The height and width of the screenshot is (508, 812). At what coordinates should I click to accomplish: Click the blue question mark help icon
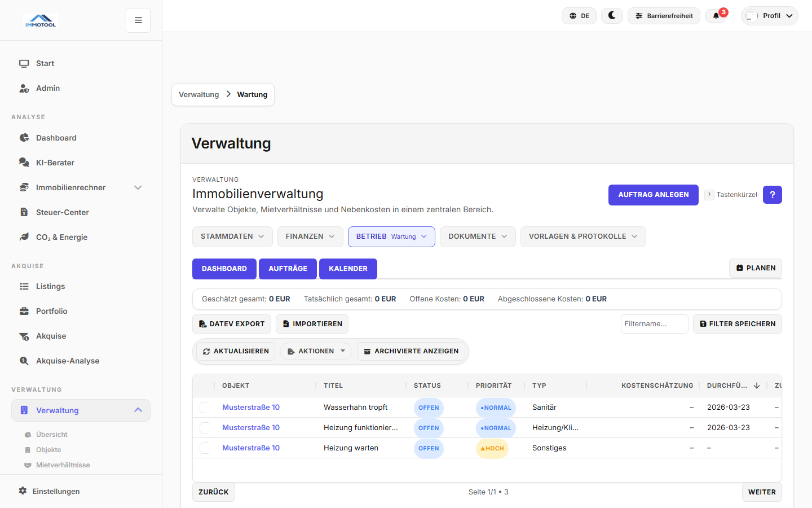(772, 195)
